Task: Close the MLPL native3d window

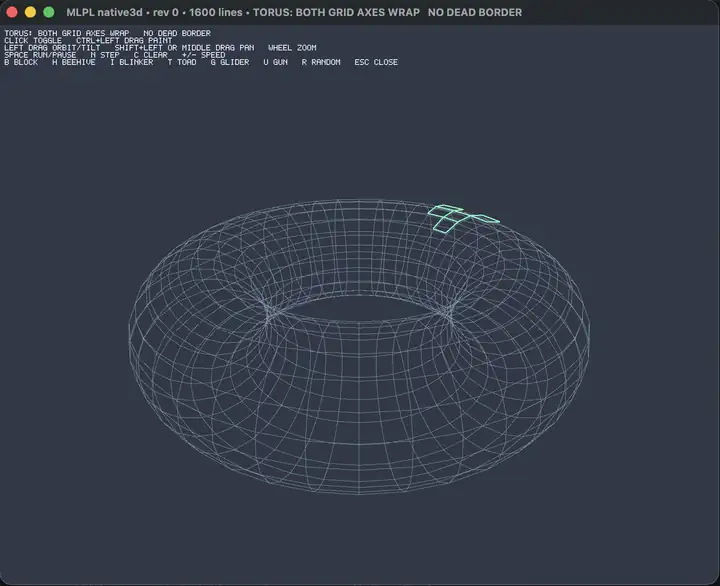Action: coord(12,12)
